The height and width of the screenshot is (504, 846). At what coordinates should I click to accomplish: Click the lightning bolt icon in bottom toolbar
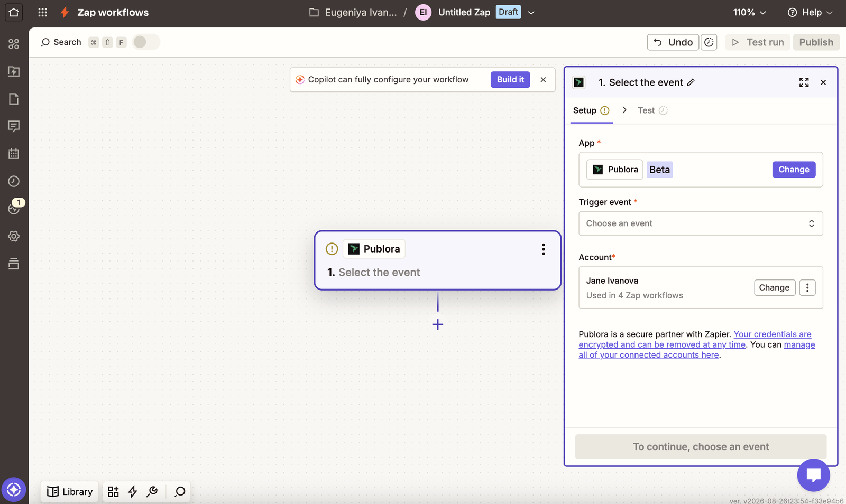tap(133, 492)
